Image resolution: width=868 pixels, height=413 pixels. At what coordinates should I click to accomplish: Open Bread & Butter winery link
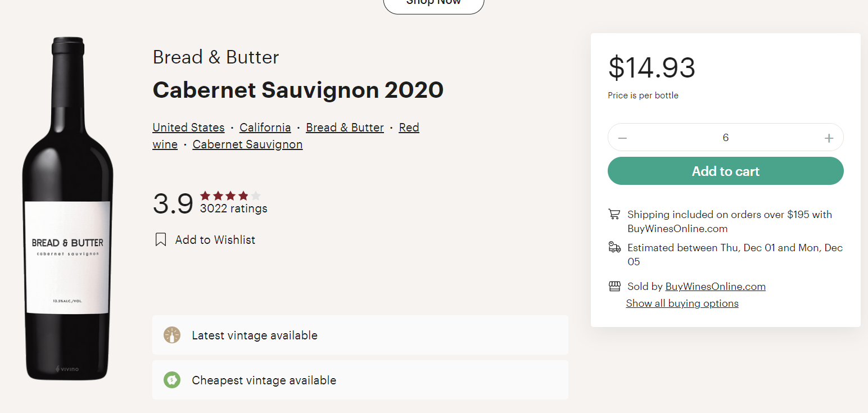(345, 128)
